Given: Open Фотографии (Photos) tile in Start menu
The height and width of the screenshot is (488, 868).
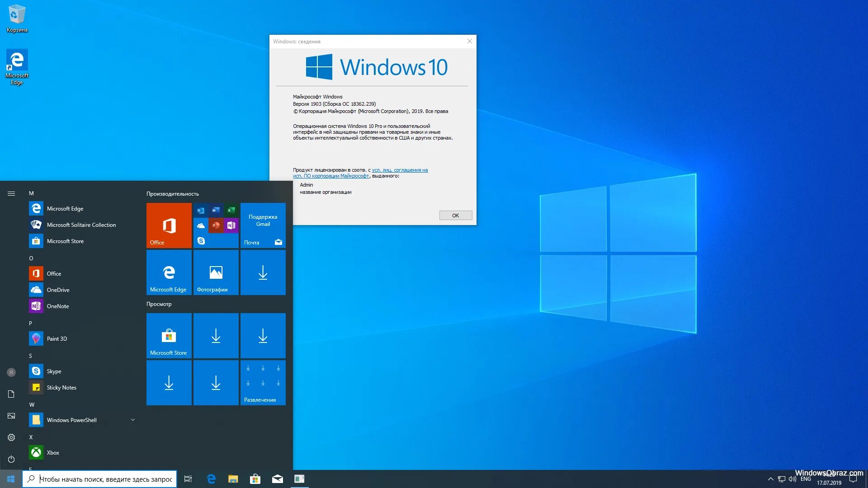Looking at the screenshot, I should tap(216, 273).
